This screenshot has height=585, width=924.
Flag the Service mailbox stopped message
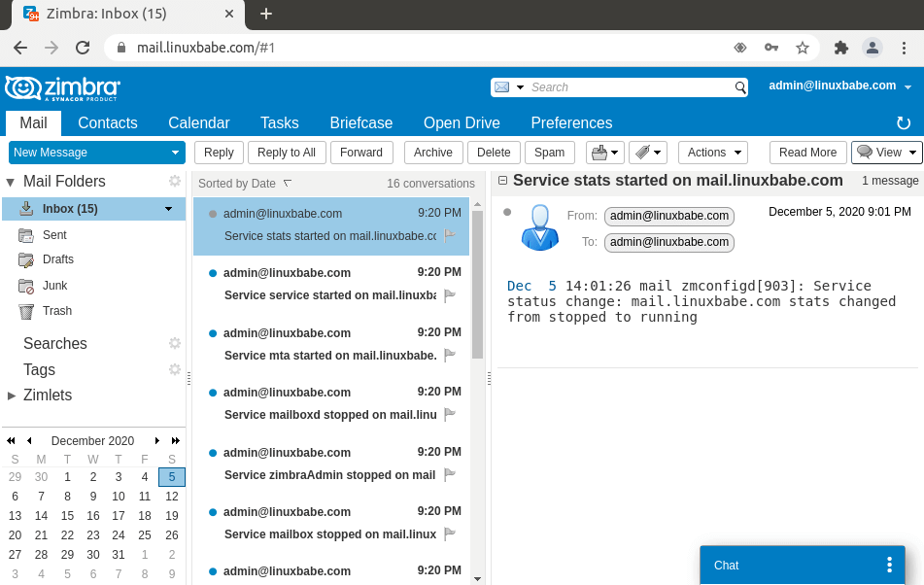(x=450, y=533)
